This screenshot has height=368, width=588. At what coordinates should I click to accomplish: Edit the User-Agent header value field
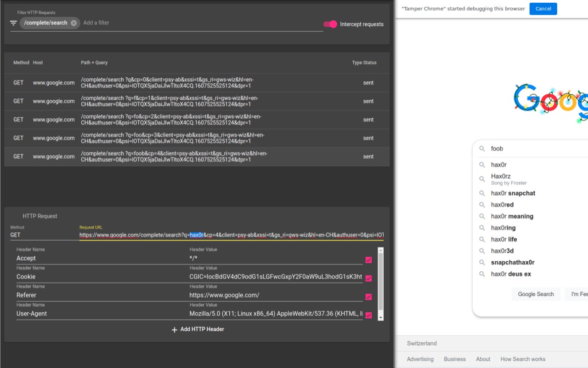[x=276, y=314]
